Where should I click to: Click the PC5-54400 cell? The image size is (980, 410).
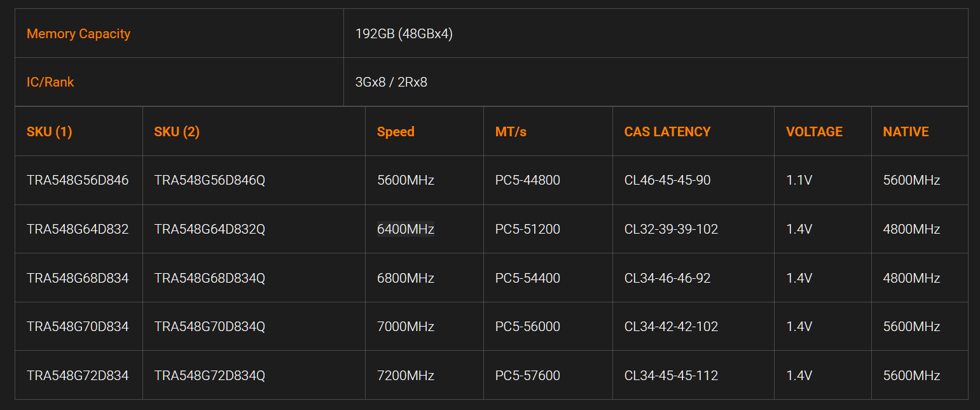tap(527, 278)
